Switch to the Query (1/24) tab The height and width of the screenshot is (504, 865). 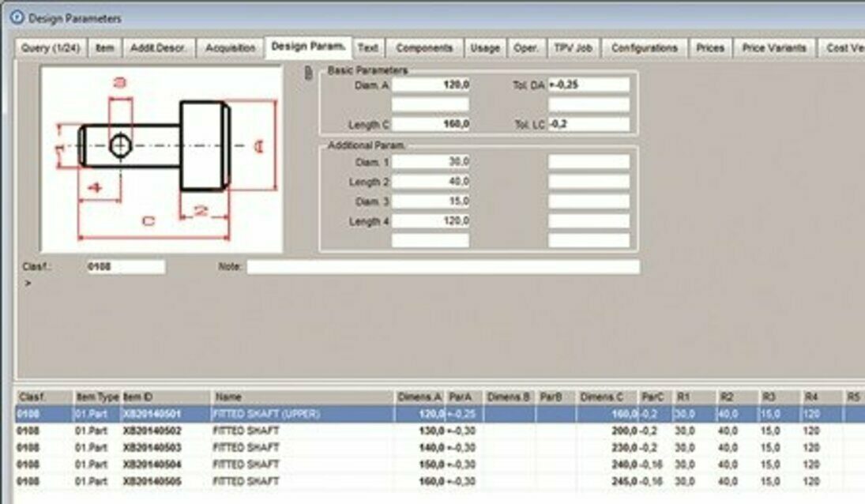pyautogui.click(x=50, y=48)
